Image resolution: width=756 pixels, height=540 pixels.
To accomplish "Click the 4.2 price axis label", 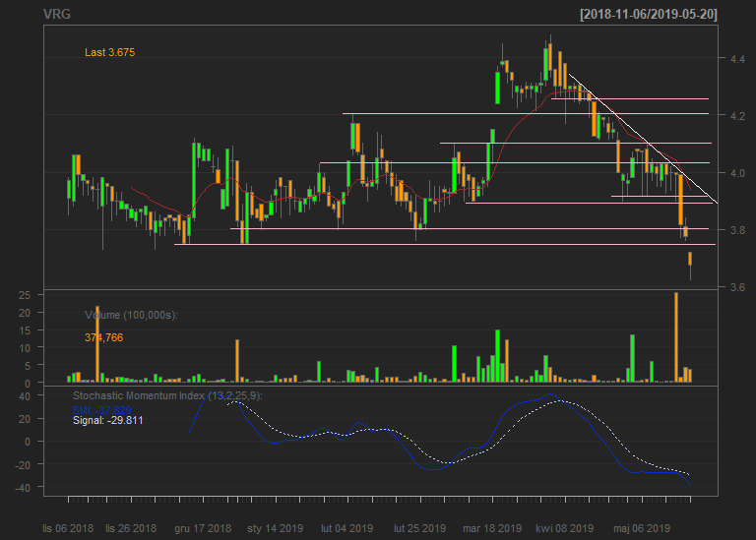I will click(737, 116).
